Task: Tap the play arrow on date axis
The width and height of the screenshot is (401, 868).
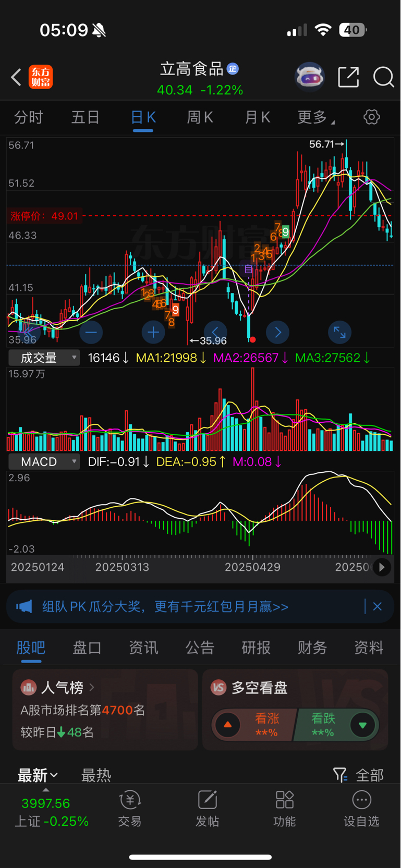Action: (x=382, y=567)
